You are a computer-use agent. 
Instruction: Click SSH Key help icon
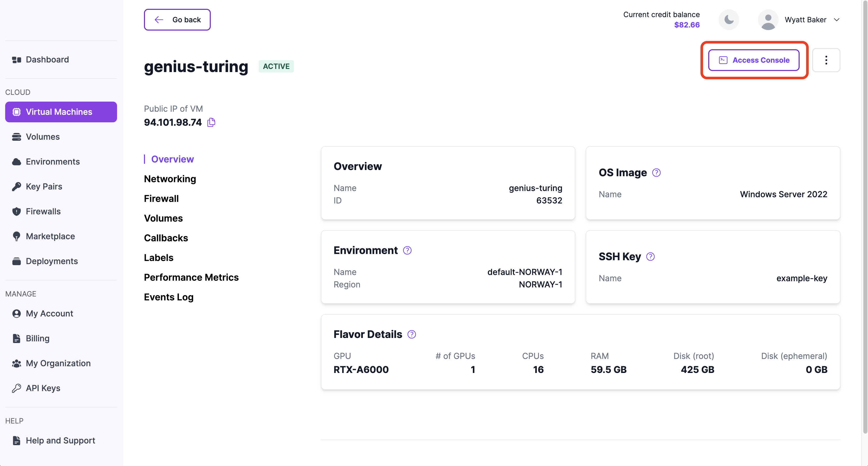[x=650, y=257]
